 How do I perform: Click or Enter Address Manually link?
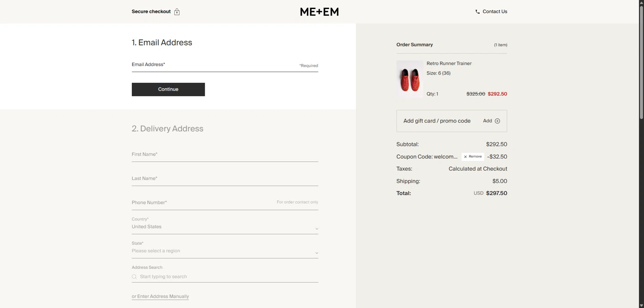160,296
